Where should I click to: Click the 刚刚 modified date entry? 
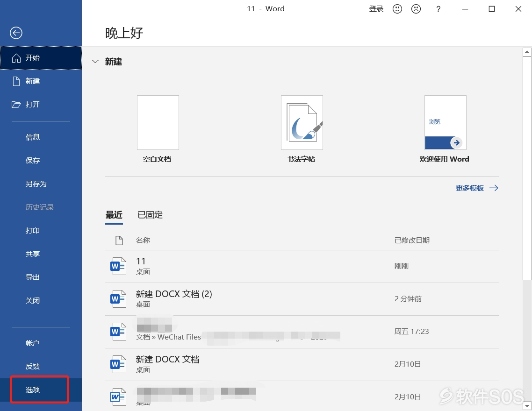402,266
